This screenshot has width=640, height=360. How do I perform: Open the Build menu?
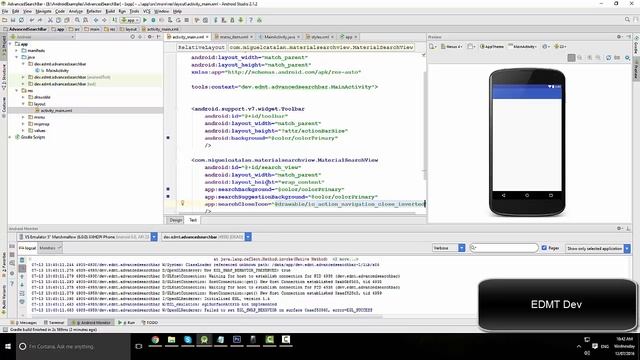tap(110, 11)
